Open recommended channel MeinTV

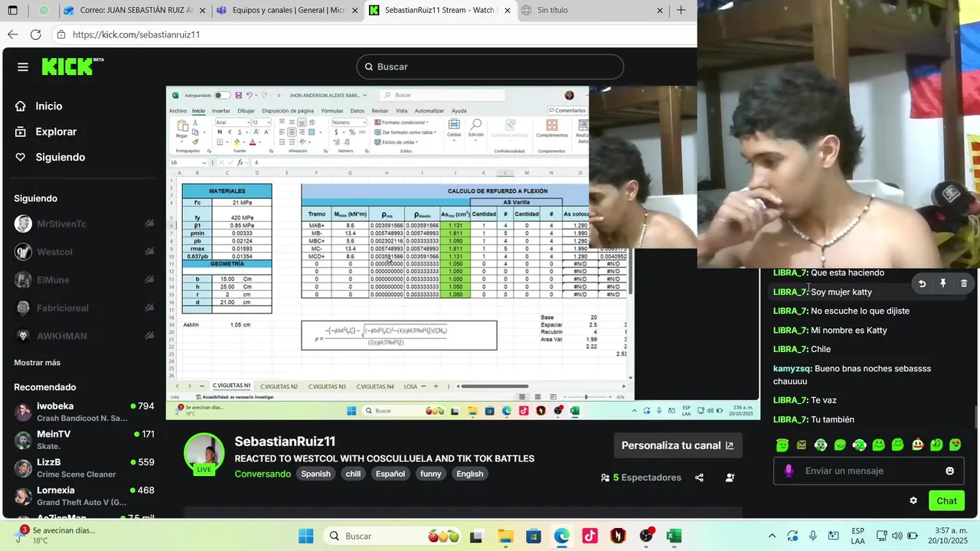[x=84, y=440]
